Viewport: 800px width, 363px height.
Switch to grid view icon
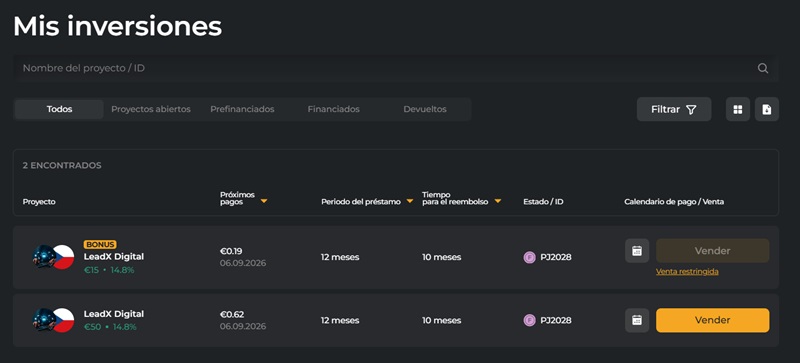click(738, 109)
